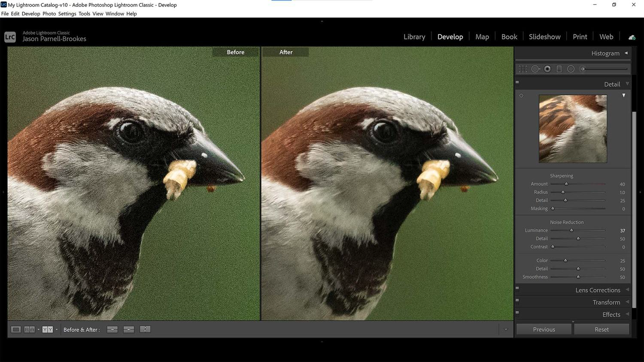Viewport: 644px width, 362px height.
Task: Activate the Red Eye Correction tool
Action: point(547,69)
